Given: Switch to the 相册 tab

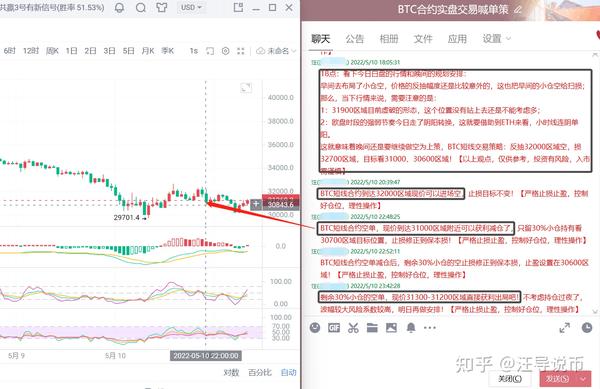Looking at the screenshot, I should [389, 39].
